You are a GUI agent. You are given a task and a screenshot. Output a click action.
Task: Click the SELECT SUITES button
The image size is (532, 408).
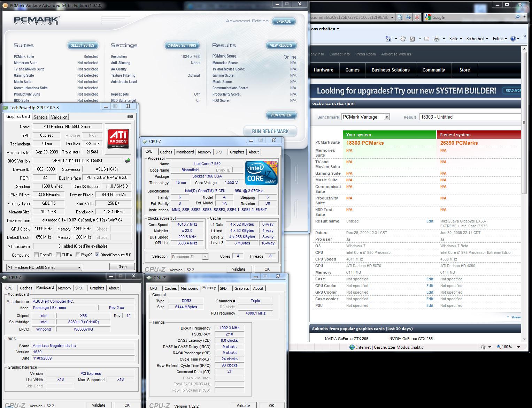click(x=83, y=45)
